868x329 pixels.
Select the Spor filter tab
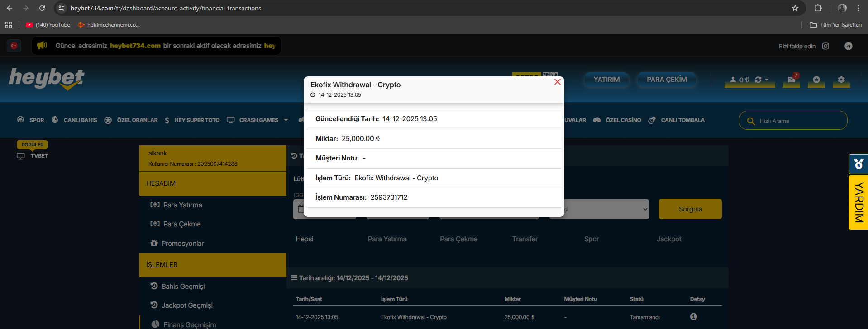click(591, 239)
